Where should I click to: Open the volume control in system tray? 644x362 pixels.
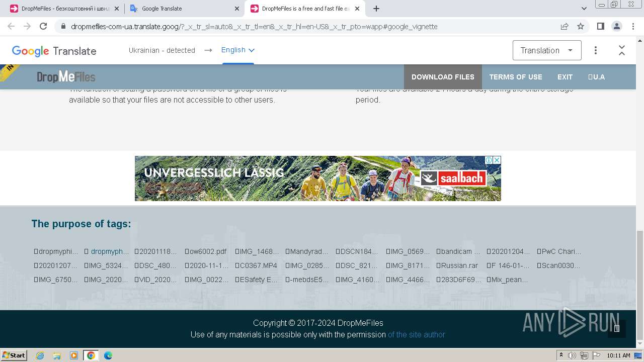click(x=572, y=355)
